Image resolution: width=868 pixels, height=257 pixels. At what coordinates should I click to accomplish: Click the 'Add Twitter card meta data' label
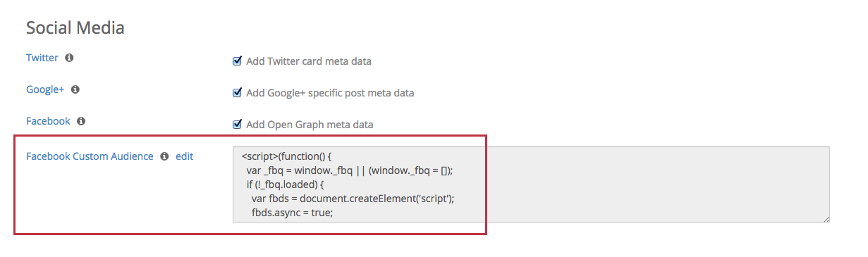point(309,61)
